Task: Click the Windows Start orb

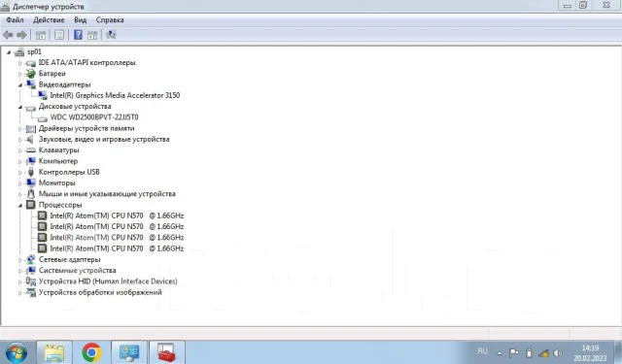Action: (17, 352)
